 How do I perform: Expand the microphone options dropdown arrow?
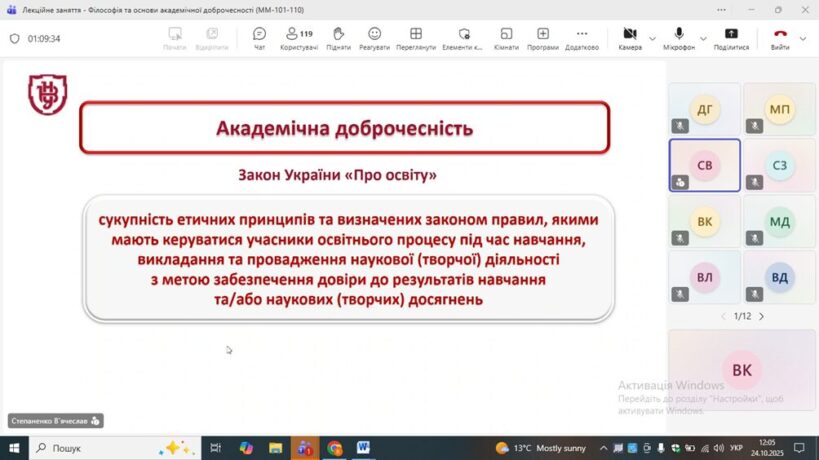[704, 38]
